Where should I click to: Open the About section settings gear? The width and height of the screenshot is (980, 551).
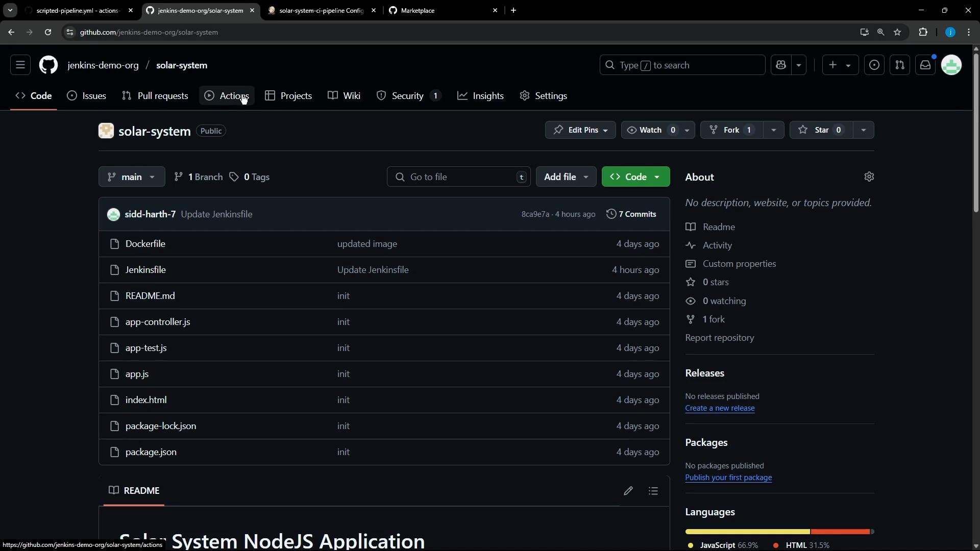coord(869,177)
